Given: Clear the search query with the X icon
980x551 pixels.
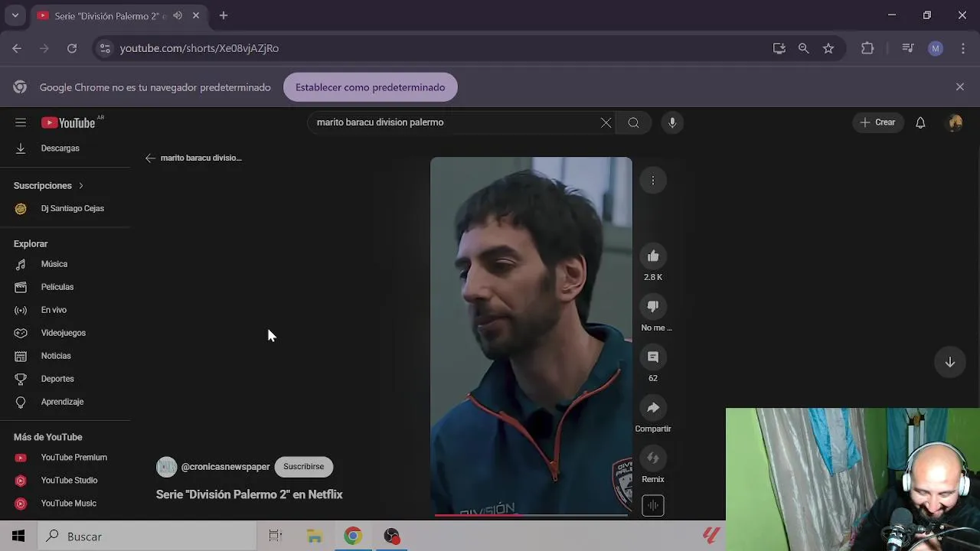Looking at the screenshot, I should tap(606, 122).
